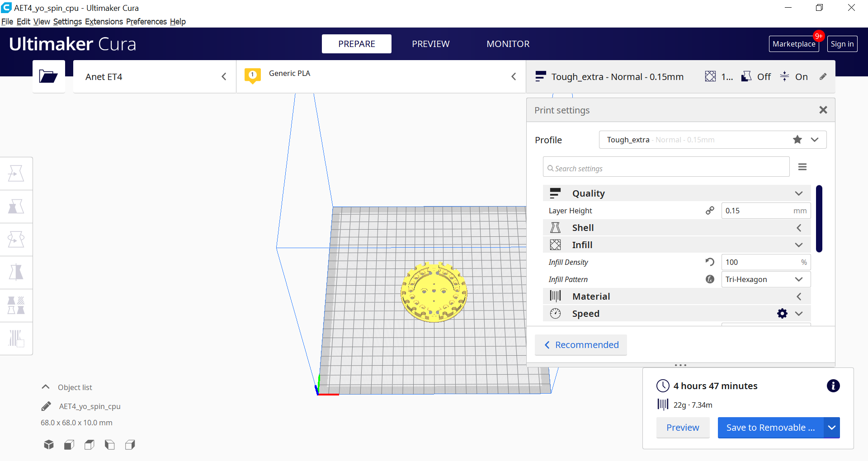Collapse the Object list
Image resolution: width=868 pixels, height=461 pixels.
pos(46,387)
